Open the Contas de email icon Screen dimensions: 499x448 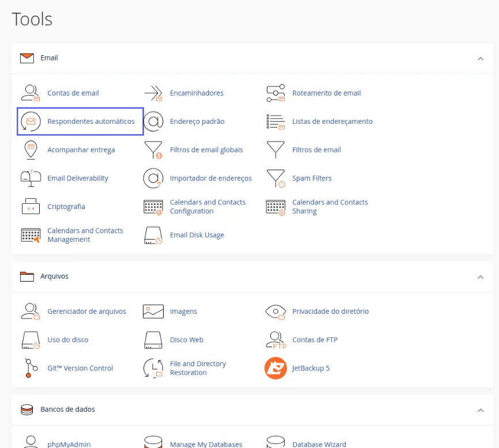coord(31,93)
